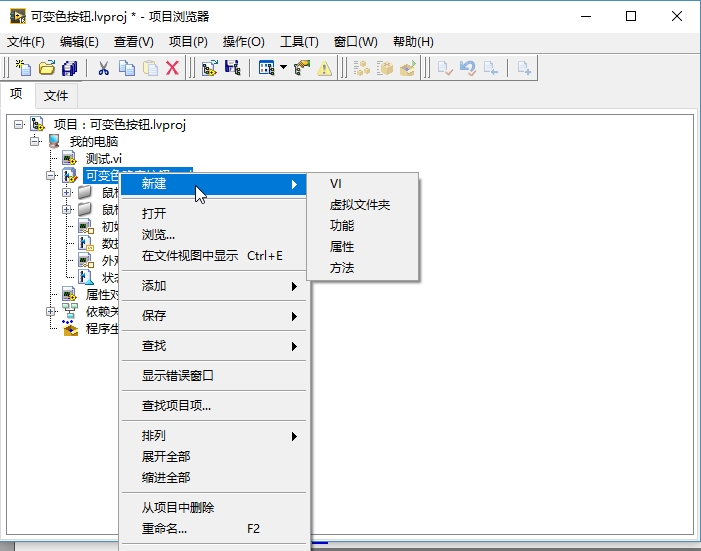Select 新建 in the context menu
This screenshot has width=701, height=551.
[x=214, y=184]
